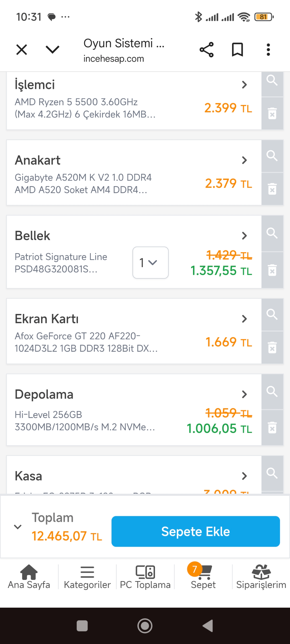Tap the Android home navigation button
Screen dimensions: 290x644
145,626
